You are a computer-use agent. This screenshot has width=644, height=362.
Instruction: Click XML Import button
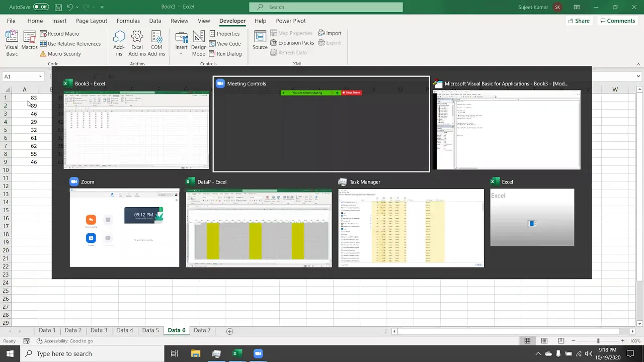(330, 33)
